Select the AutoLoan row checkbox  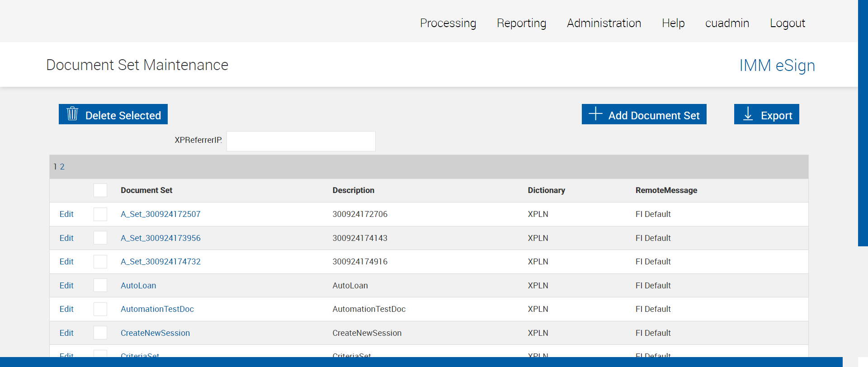[100, 286]
